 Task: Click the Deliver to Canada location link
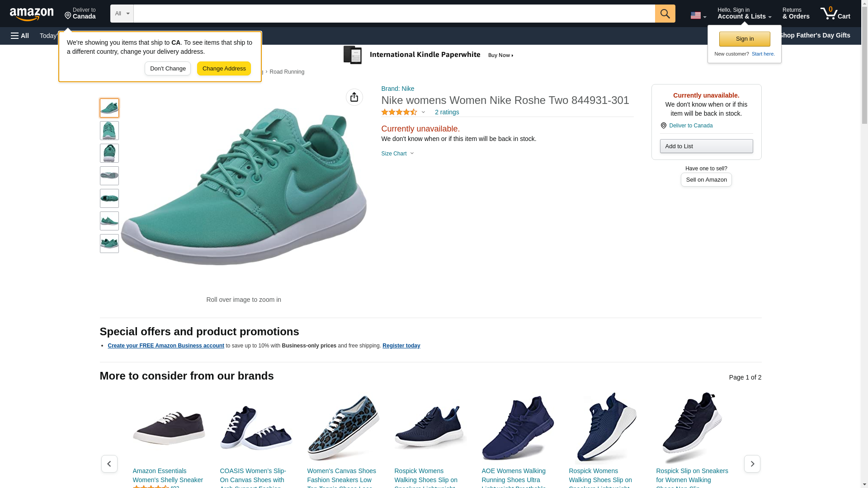(x=80, y=14)
